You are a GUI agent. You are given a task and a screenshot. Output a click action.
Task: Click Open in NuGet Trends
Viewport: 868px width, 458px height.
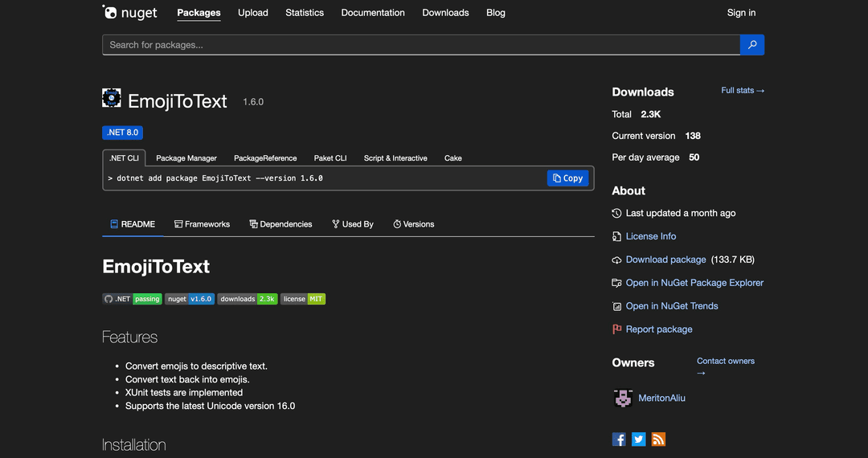click(x=672, y=306)
